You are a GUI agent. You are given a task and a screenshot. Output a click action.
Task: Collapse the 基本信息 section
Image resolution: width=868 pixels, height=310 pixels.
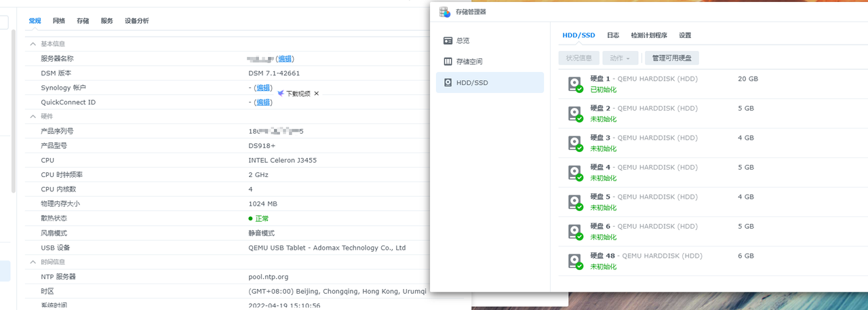(33, 44)
